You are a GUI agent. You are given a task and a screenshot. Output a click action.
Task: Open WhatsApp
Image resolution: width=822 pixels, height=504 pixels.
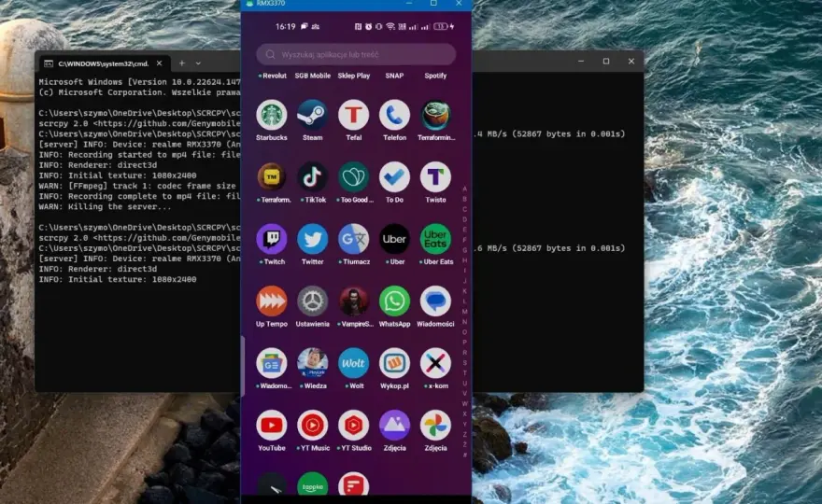click(x=394, y=301)
